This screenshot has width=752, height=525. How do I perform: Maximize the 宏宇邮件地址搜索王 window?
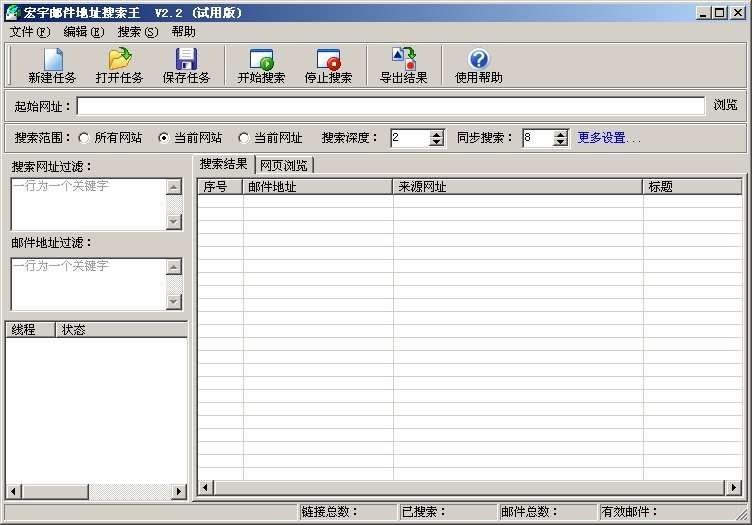(x=719, y=13)
